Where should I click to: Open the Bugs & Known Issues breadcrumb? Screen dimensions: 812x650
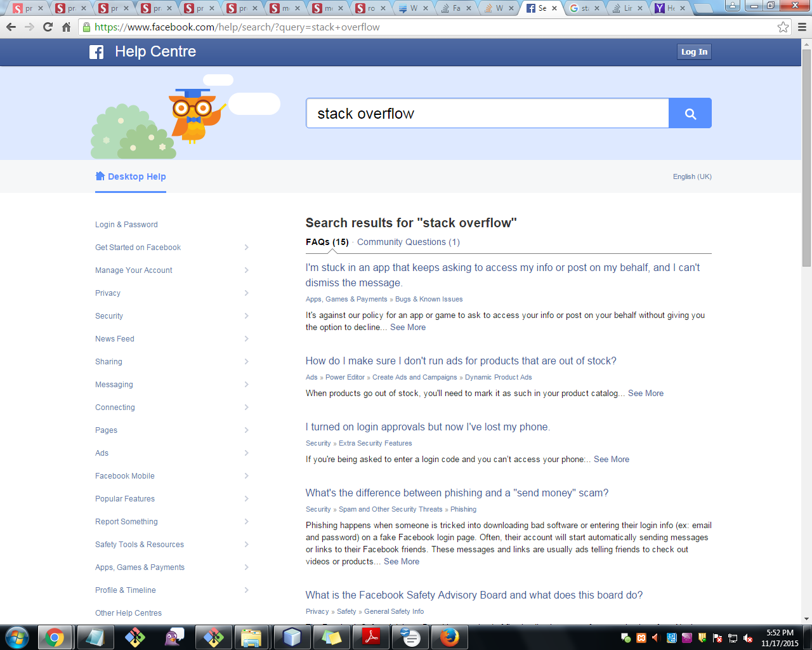coord(429,299)
